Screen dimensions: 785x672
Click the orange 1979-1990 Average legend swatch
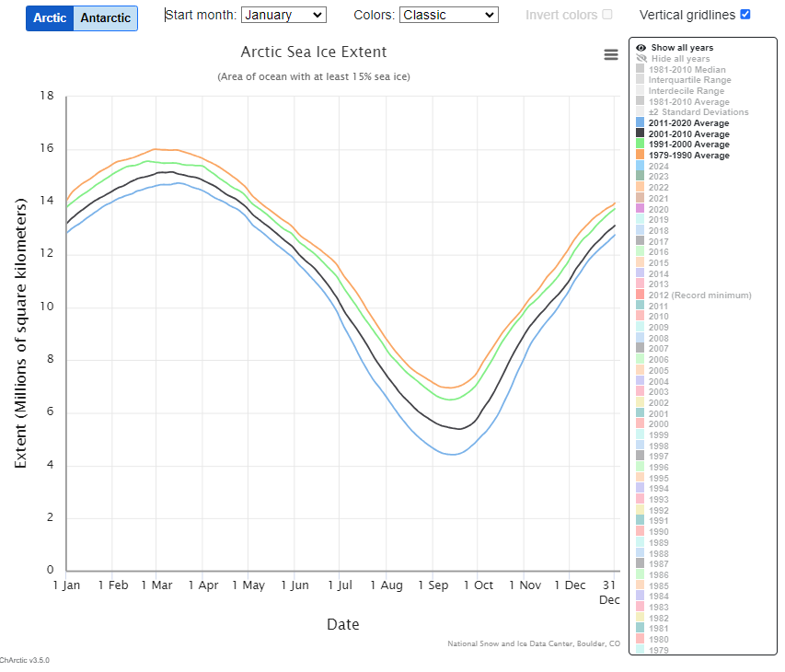tap(641, 156)
